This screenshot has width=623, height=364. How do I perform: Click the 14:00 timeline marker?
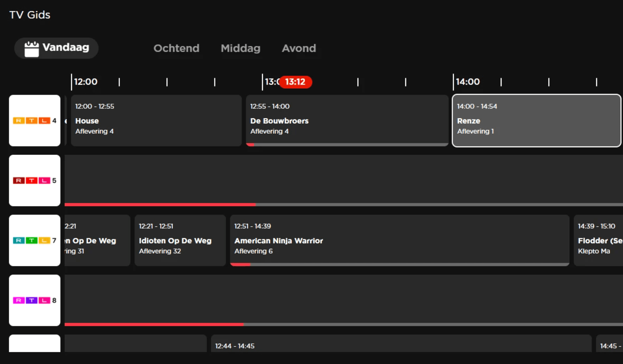point(468,82)
